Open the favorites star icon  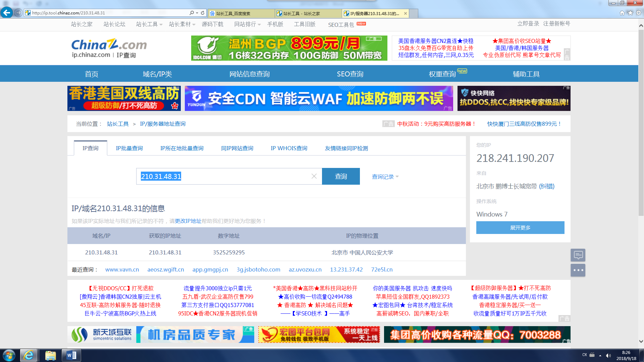[x=630, y=13]
